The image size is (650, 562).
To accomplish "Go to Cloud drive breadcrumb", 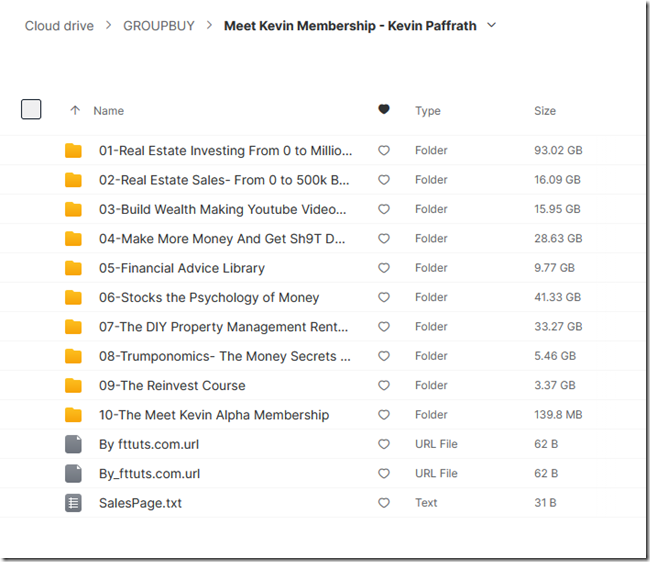I will pyautogui.click(x=59, y=26).
